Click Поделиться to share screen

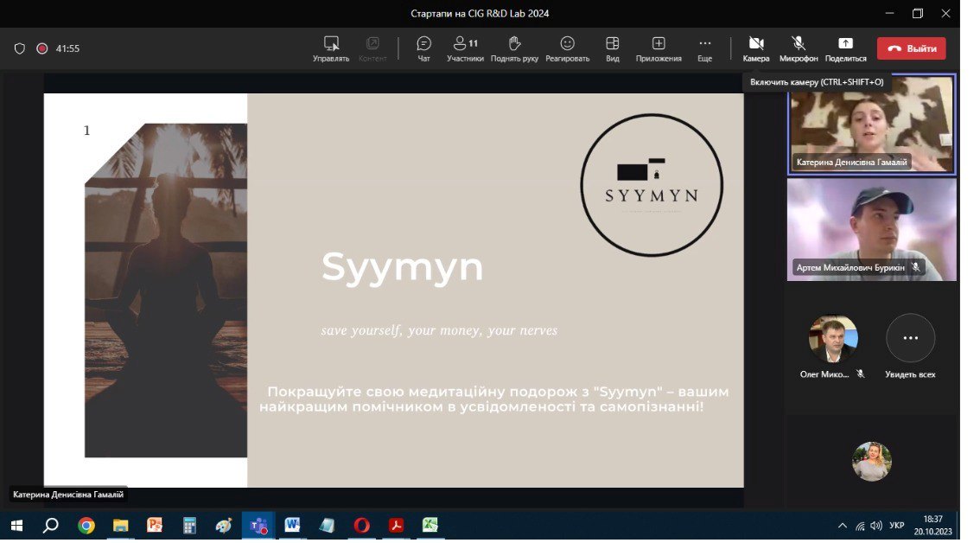(x=845, y=48)
